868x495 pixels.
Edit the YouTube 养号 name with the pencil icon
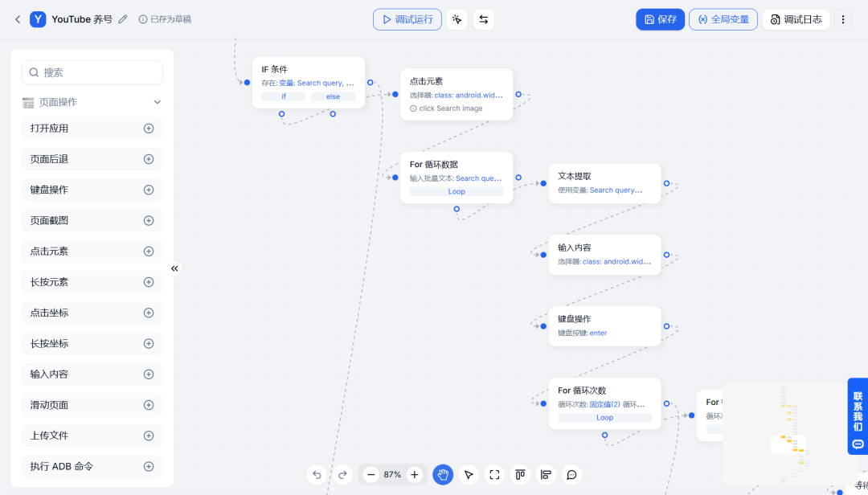pos(123,19)
